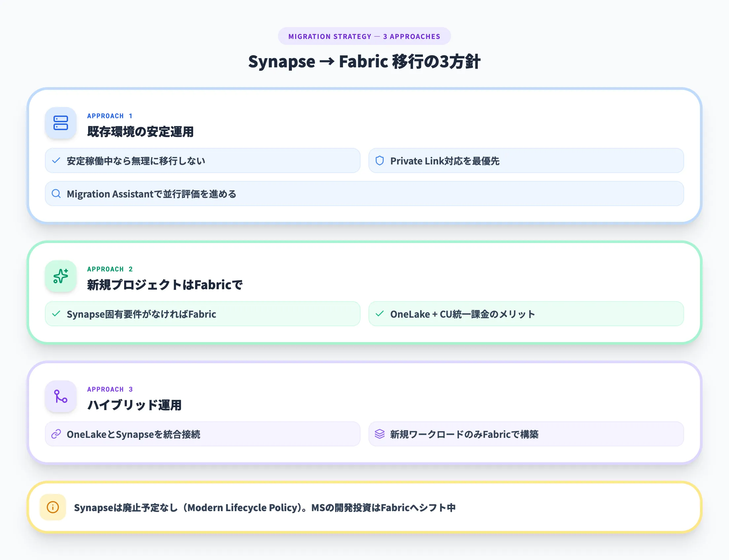The width and height of the screenshot is (729, 560).
Task: Click the heading 新規プロジェクトはFabricで
Action: [165, 285]
